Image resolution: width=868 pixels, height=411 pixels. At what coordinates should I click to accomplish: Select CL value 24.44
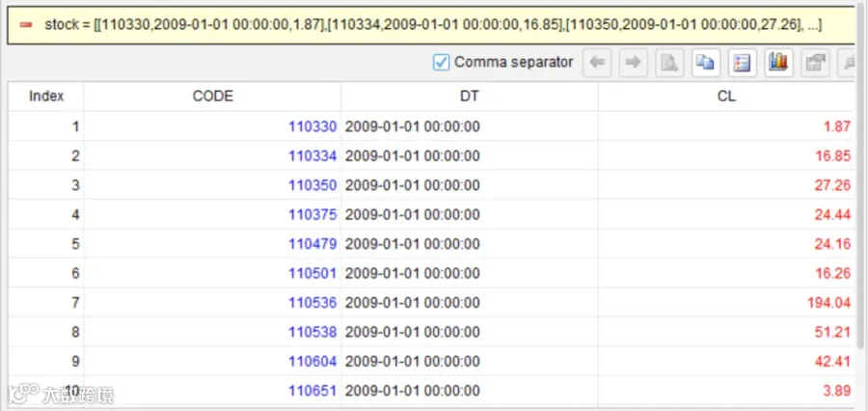[832, 215]
